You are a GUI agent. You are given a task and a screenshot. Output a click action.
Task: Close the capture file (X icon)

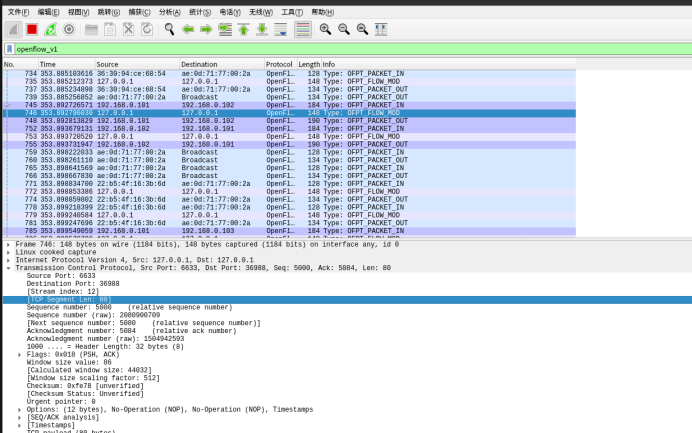tap(128, 30)
